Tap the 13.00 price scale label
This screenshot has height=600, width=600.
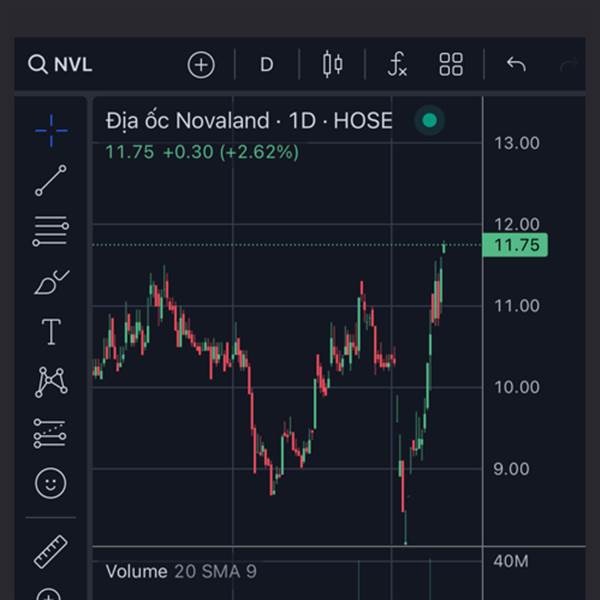click(x=517, y=143)
